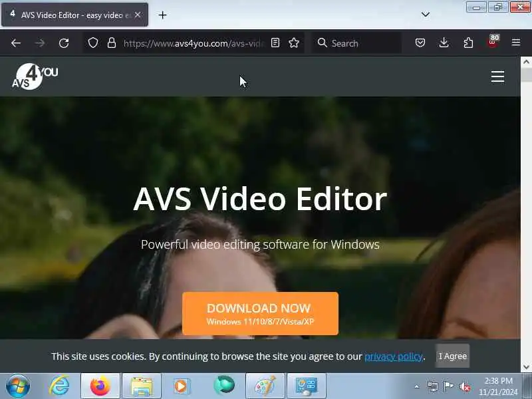Bookmark this page with the star icon
532x399 pixels.
(294, 43)
